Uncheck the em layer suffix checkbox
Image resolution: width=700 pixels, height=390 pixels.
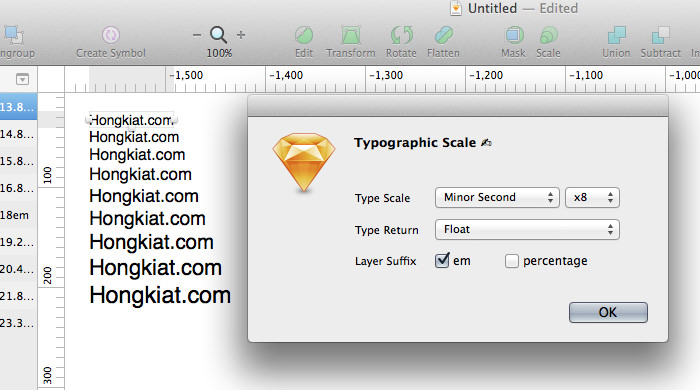(442, 260)
